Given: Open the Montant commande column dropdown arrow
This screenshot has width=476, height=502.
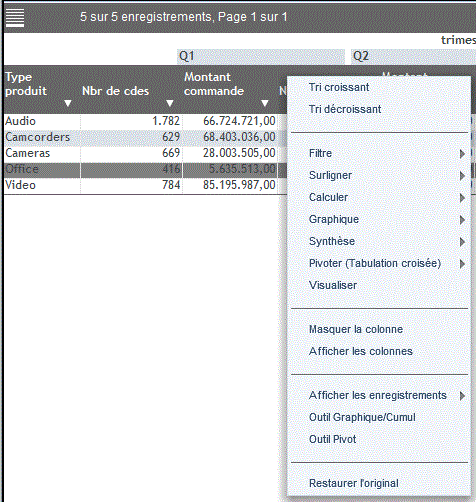Looking at the screenshot, I should pos(265,103).
